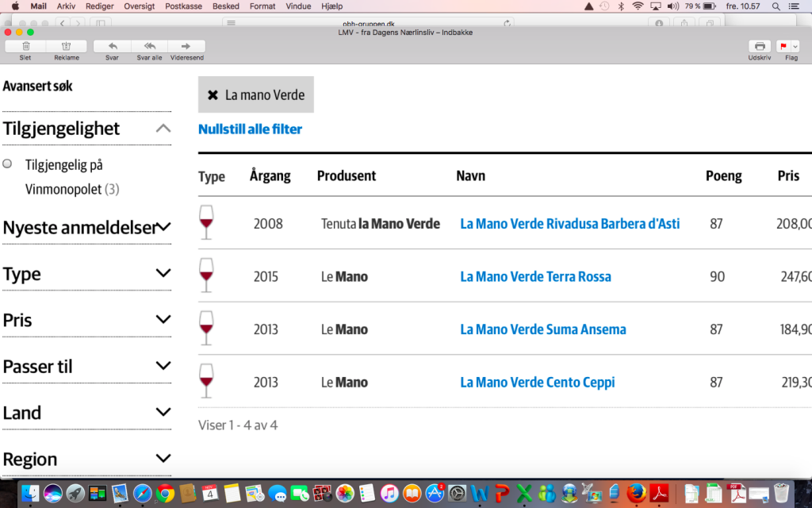Click wine glass icon in Cento Ceppi row
Screen dimensions: 812x508
[x=206, y=381]
